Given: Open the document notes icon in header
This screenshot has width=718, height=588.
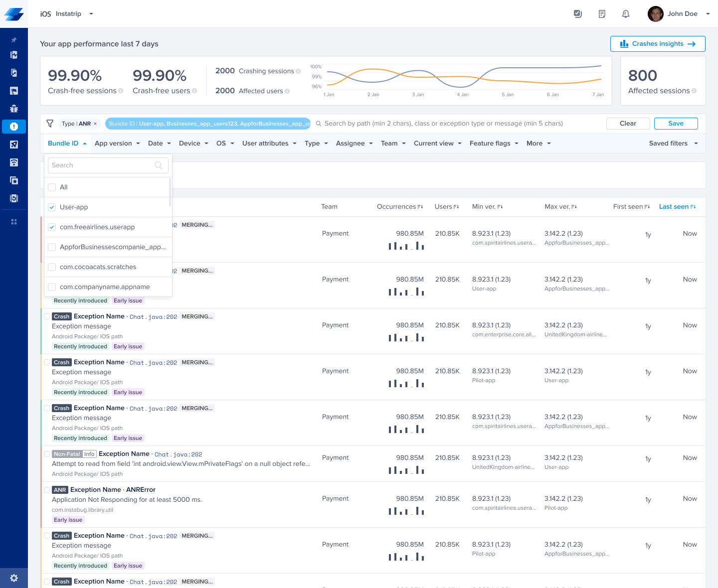Looking at the screenshot, I should (602, 14).
